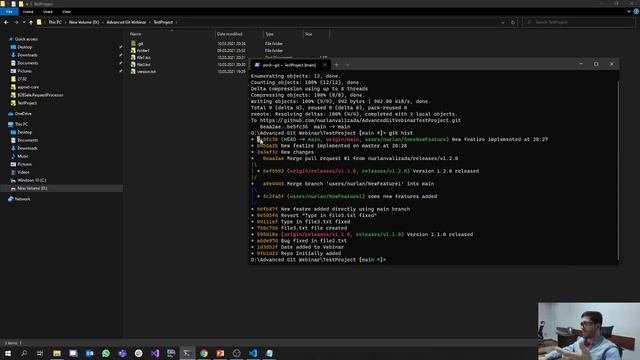Select Videos under This PC
Image resolution: width=640 pixels, height=360 pixels.
[x=23, y=172]
